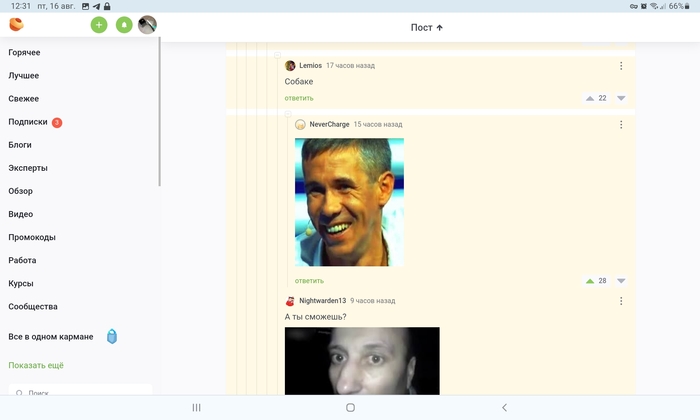Viewport: 700px width, 420px height.
Task: Open NeverCharge avatar
Action: click(300, 125)
